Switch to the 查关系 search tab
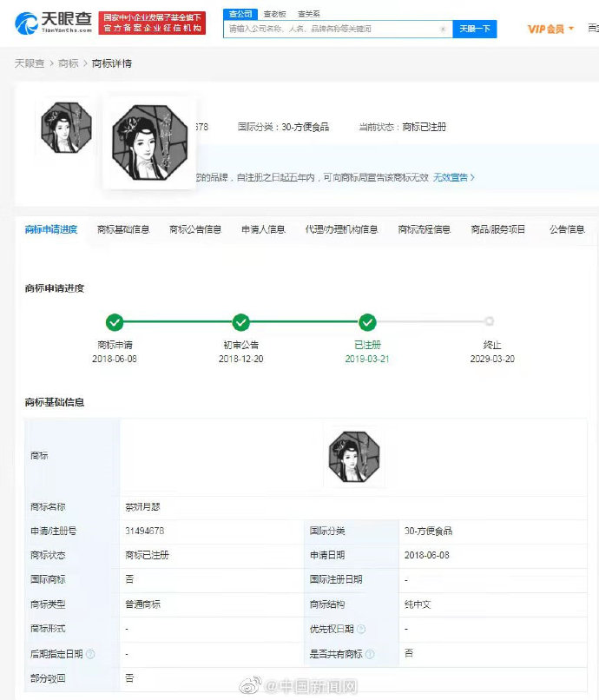 coord(308,14)
